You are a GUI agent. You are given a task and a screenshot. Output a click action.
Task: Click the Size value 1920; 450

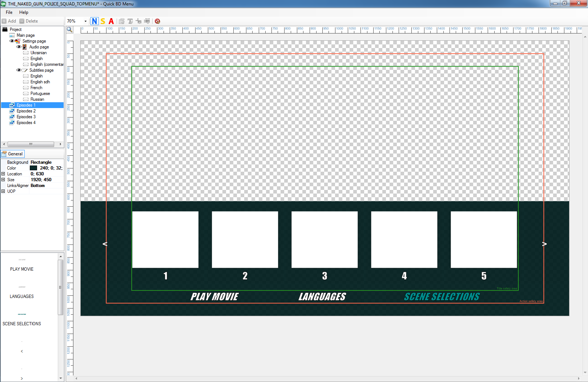pos(41,180)
